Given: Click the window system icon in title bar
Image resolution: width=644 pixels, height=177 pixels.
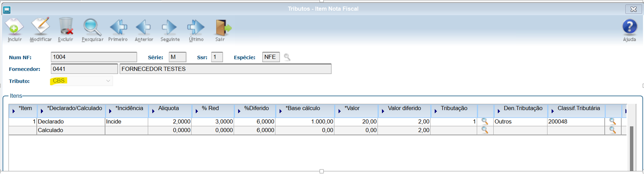Looking at the screenshot, I should [x=7, y=10].
